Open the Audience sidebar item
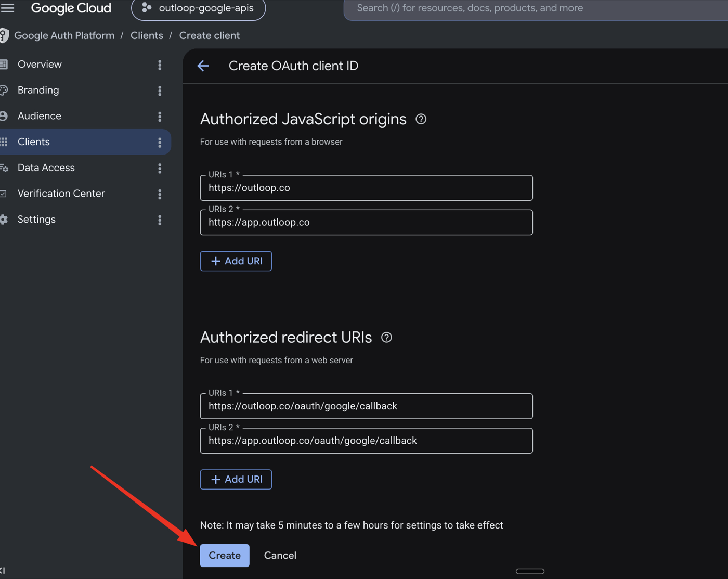The height and width of the screenshot is (579, 728). (39, 116)
